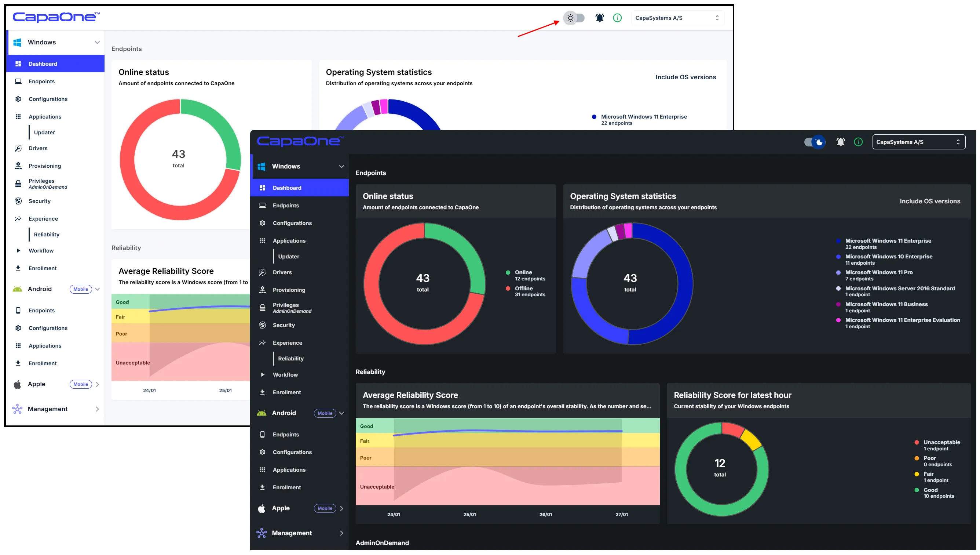Toggle Online legend entry in dark window

pyautogui.click(x=525, y=275)
